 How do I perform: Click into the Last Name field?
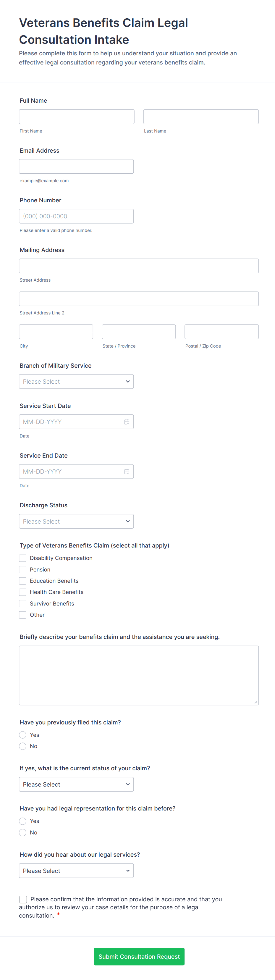click(201, 117)
